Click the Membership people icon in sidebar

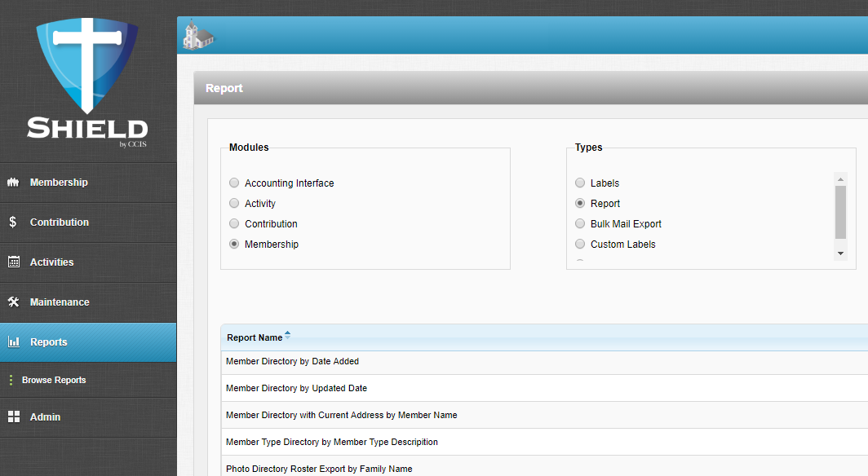[x=13, y=183]
